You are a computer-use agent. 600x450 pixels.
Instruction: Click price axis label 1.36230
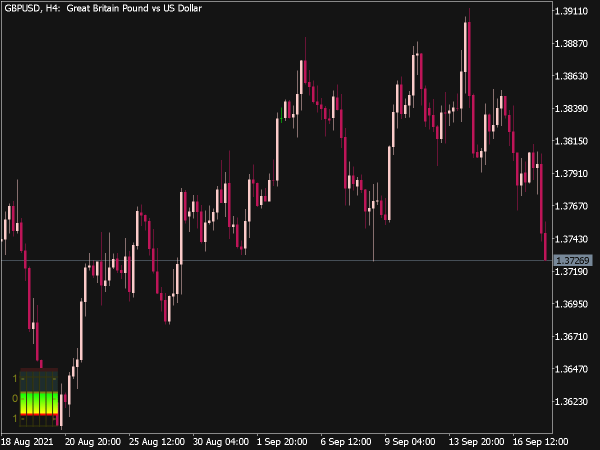pyautogui.click(x=571, y=402)
